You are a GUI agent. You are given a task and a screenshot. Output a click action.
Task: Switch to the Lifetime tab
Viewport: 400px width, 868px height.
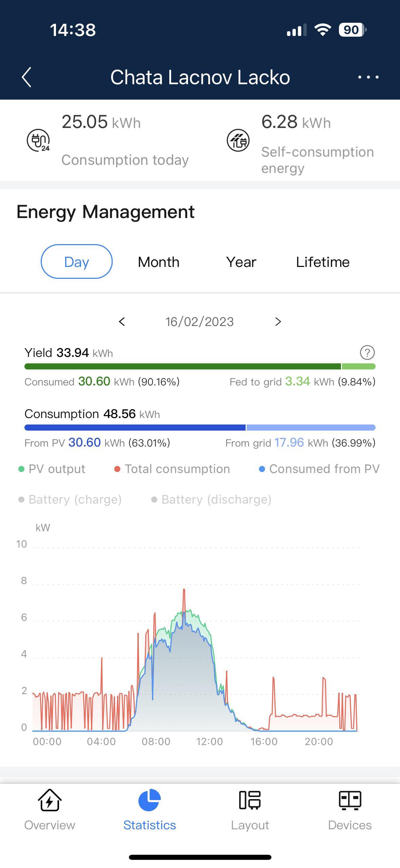coord(323,262)
